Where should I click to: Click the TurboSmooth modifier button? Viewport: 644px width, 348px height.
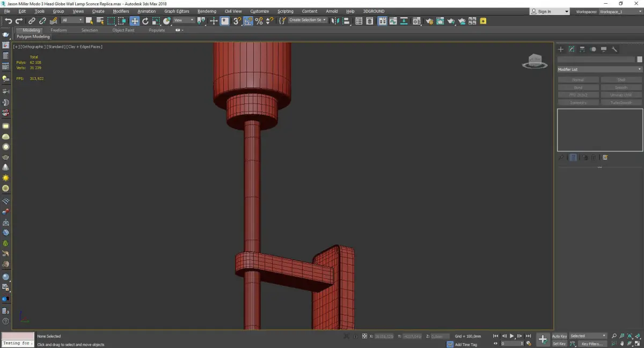click(621, 102)
